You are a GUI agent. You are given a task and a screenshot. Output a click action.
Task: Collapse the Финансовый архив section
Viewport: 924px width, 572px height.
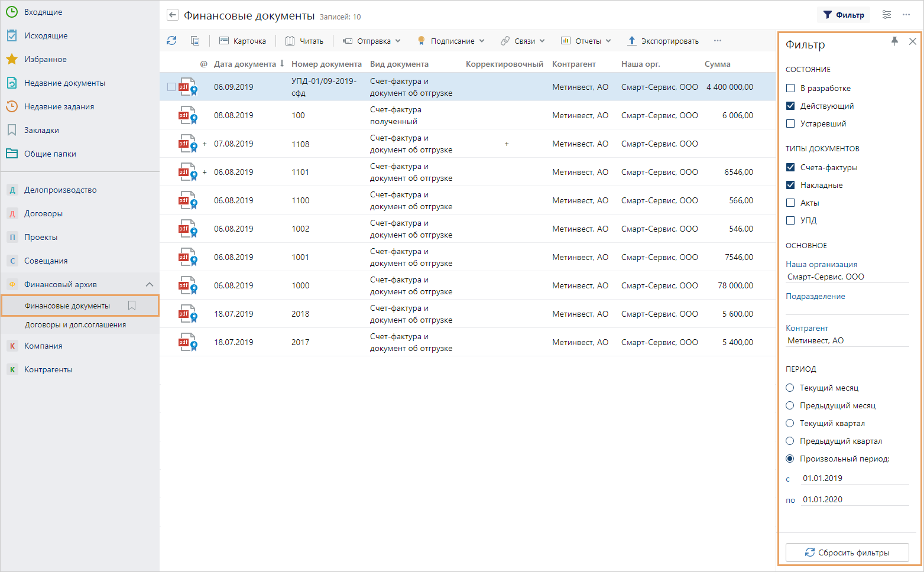[x=150, y=284]
